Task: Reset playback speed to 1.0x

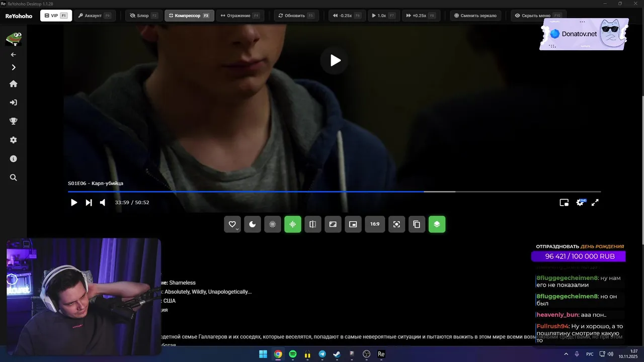Action: click(x=384, y=16)
